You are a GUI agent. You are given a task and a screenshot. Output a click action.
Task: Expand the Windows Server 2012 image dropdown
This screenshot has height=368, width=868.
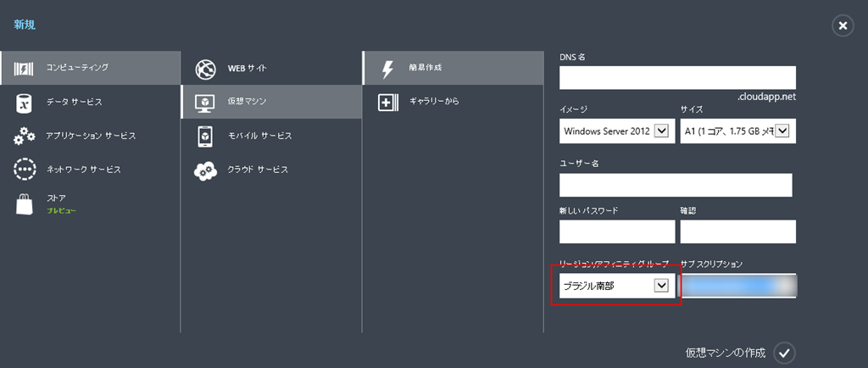pos(662,131)
